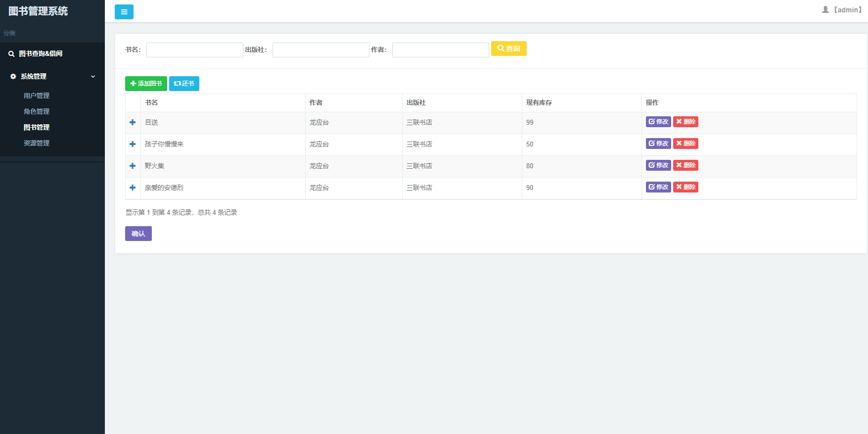Edit 野火集 using 修改 button
This screenshot has height=434, width=868.
tap(658, 165)
